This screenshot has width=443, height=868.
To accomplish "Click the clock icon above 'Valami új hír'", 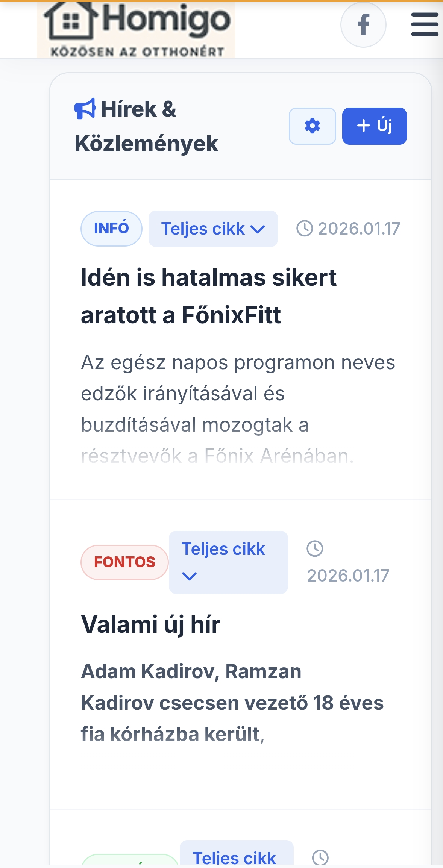I will [315, 549].
